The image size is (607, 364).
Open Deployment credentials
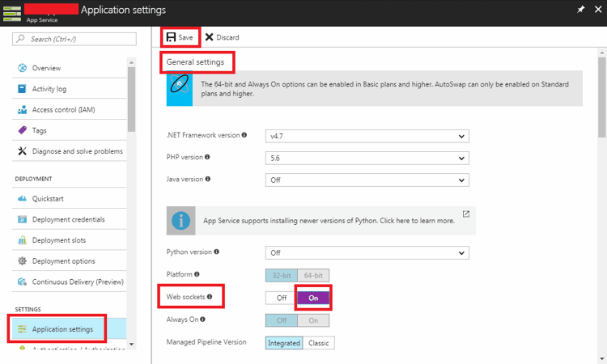[x=70, y=219]
